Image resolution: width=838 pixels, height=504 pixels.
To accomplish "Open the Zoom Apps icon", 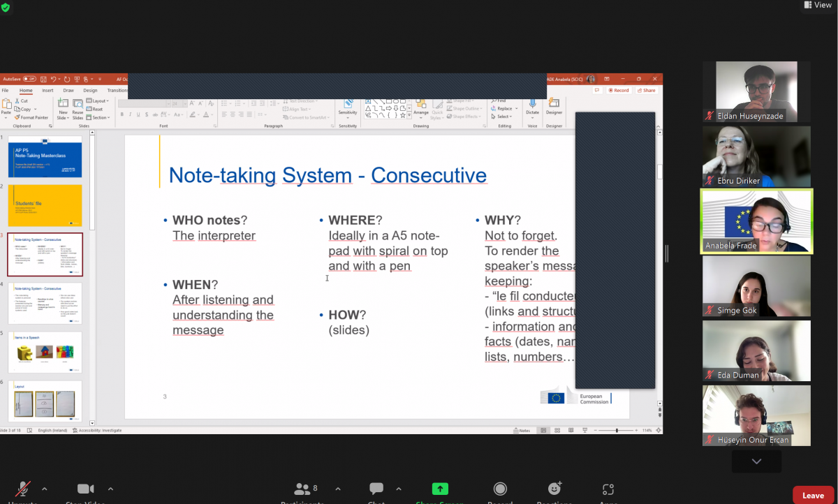I will coord(608,489).
